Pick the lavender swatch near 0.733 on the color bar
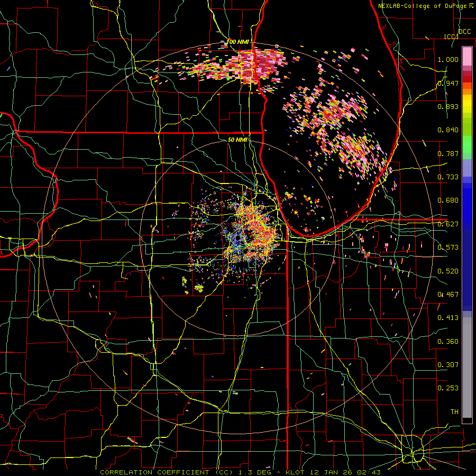Viewport: 476px width, 476px height. (x=467, y=168)
